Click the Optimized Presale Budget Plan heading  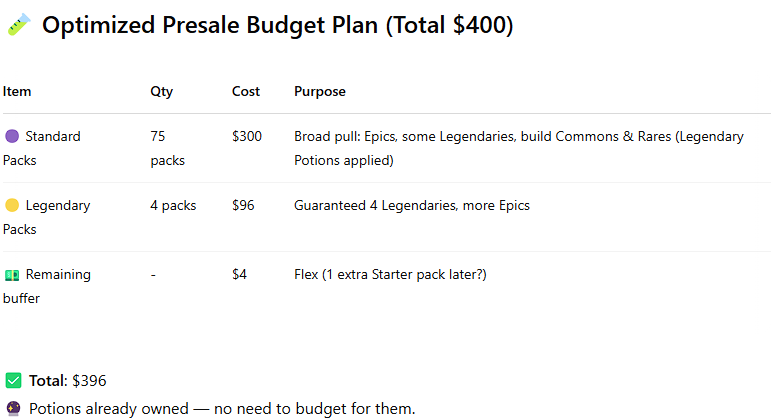tap(278, 25)
